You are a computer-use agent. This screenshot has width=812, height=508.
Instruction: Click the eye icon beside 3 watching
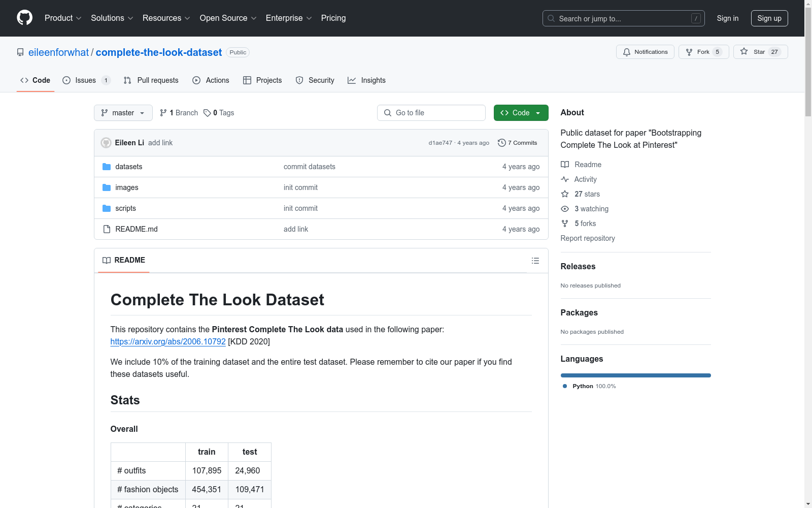(565, 209)
